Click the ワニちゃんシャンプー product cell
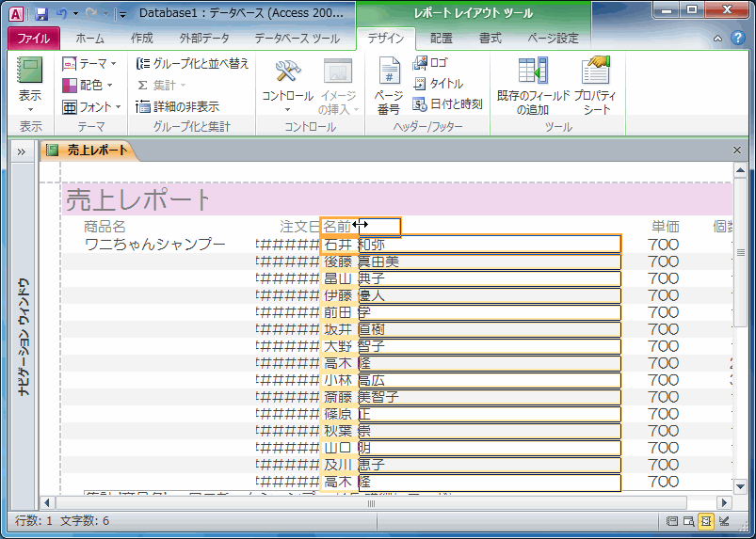 (155, 245)
